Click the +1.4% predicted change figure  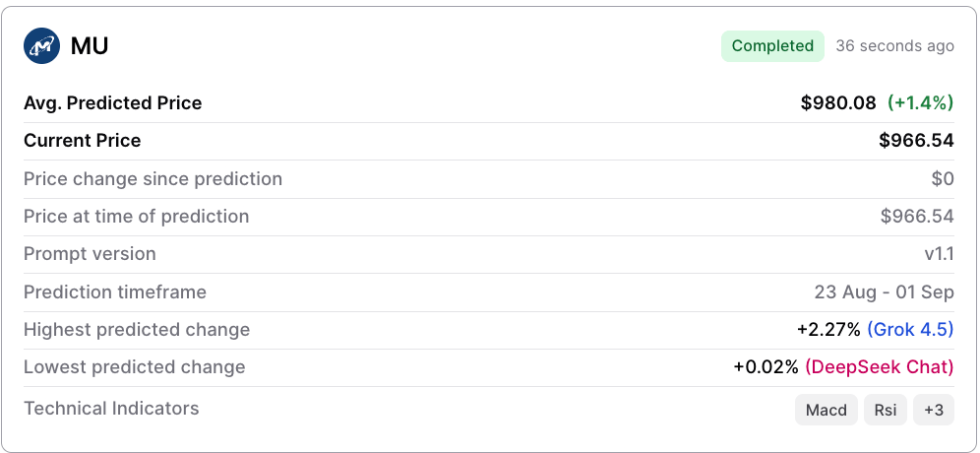point(921,103)
